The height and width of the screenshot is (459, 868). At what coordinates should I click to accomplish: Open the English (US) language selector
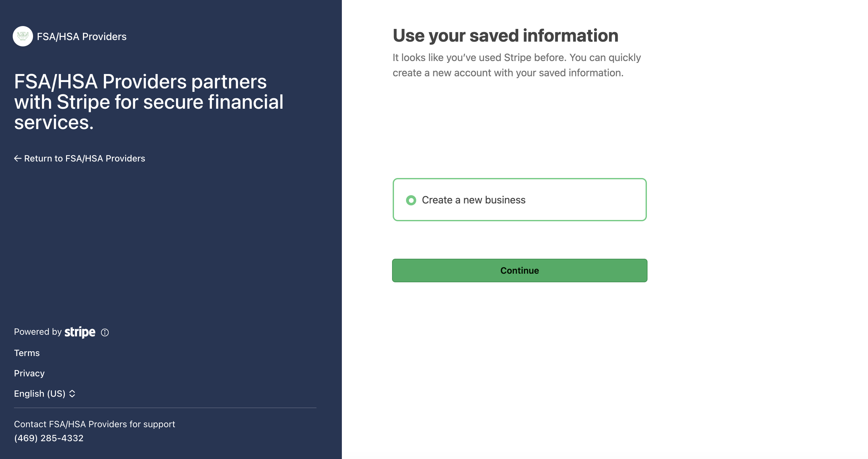point(44,394)
